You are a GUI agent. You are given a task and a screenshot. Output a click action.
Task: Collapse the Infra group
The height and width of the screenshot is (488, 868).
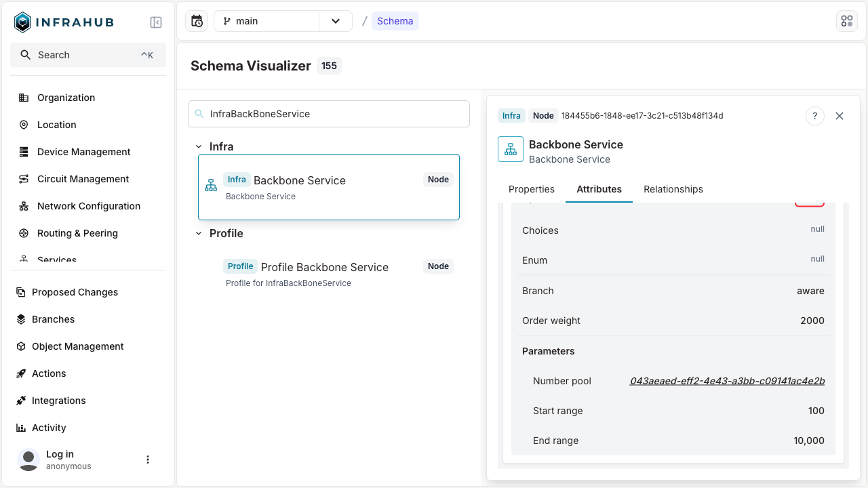[x=199, y=146]
